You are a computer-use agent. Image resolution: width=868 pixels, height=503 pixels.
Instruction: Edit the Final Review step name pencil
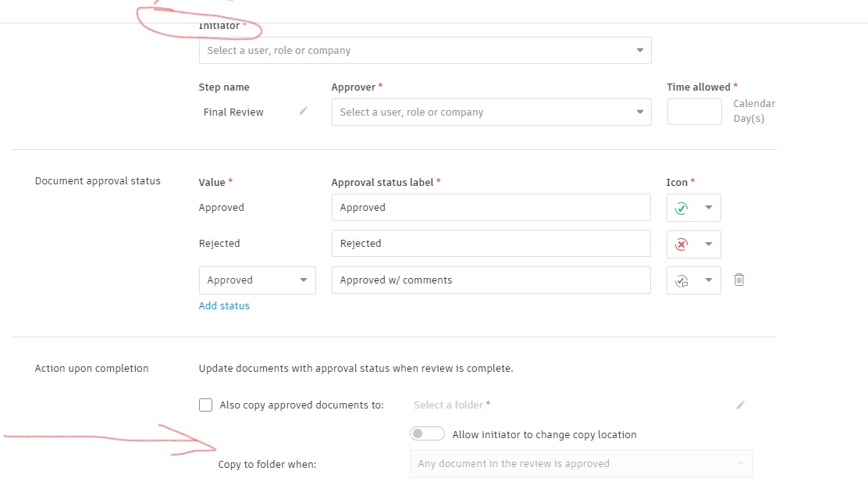(x=304, y=111)
